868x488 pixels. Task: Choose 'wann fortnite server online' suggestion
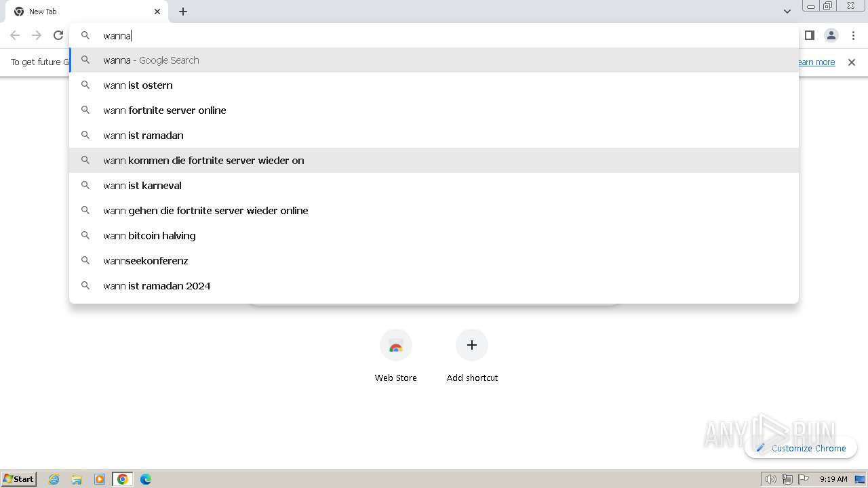[x=434, y=110]
